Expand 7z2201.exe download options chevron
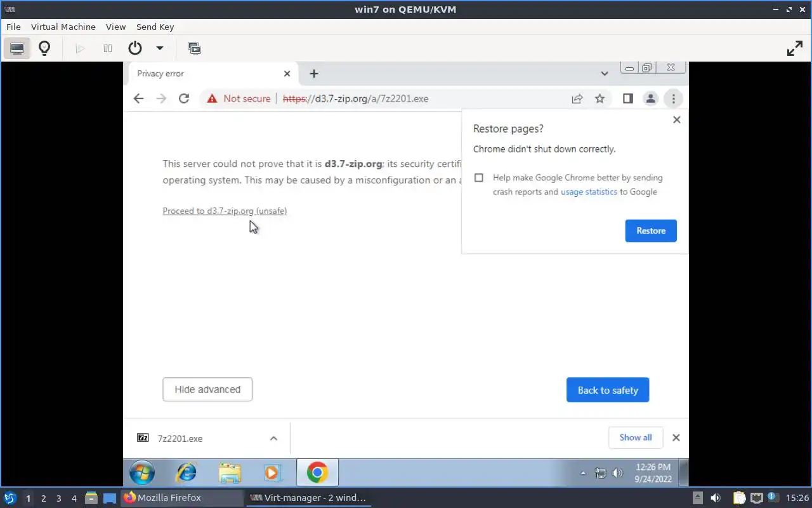 click(273, 438)
